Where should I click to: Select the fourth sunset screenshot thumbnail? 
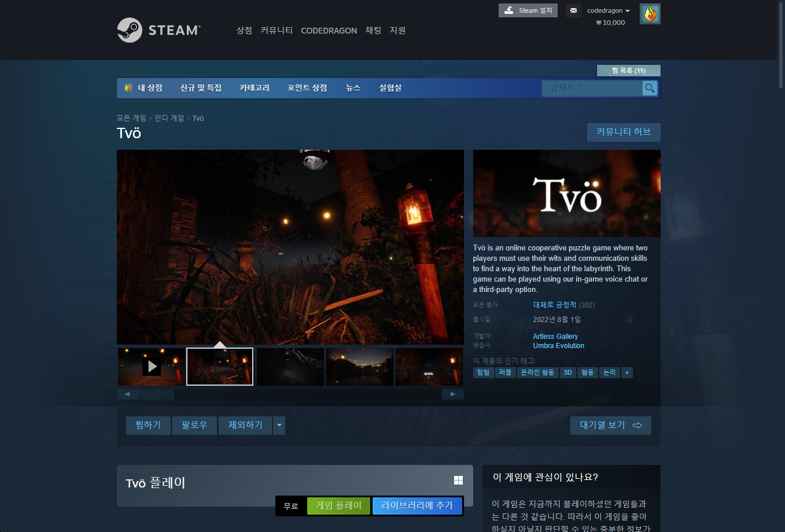359,367
